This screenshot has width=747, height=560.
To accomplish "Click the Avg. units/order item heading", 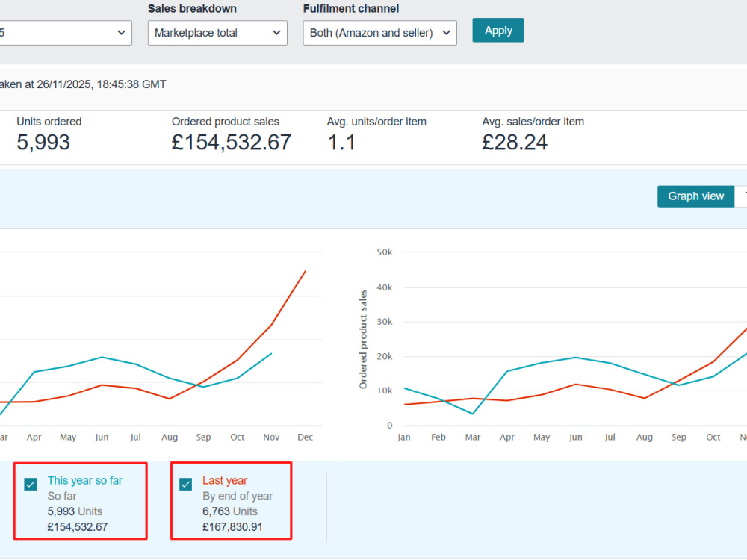I will pos(376,122).
